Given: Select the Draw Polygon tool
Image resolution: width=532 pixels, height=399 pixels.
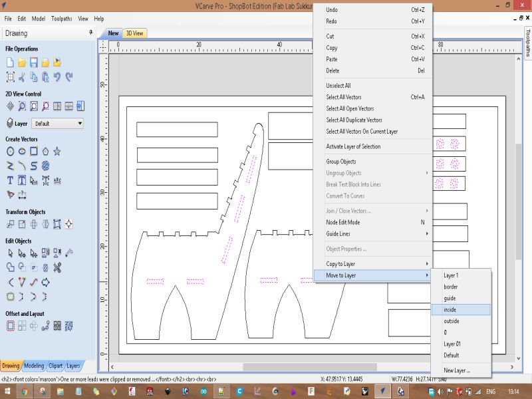Looking at the screenshot, I should click(x=45, y=152).
